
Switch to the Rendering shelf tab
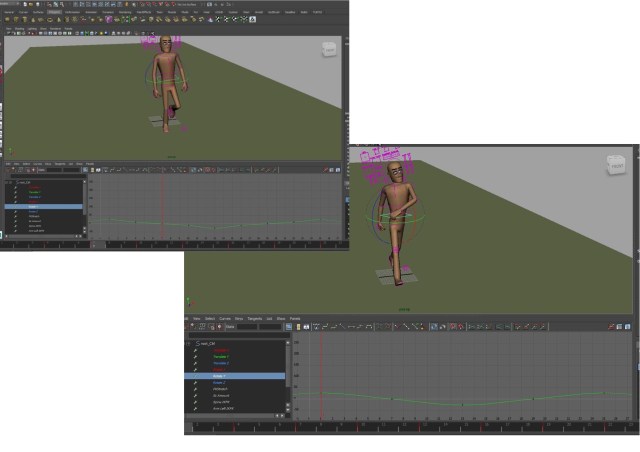[125, 12]
